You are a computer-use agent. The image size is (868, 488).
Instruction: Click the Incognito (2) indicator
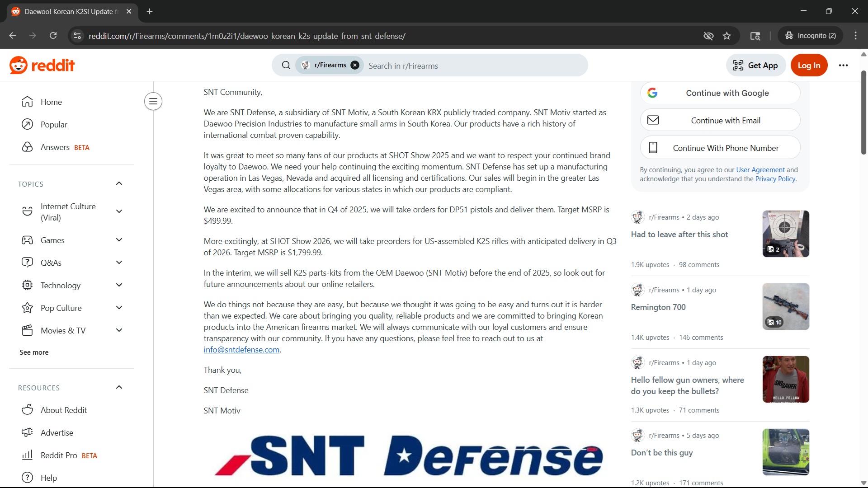click(811, 36)
